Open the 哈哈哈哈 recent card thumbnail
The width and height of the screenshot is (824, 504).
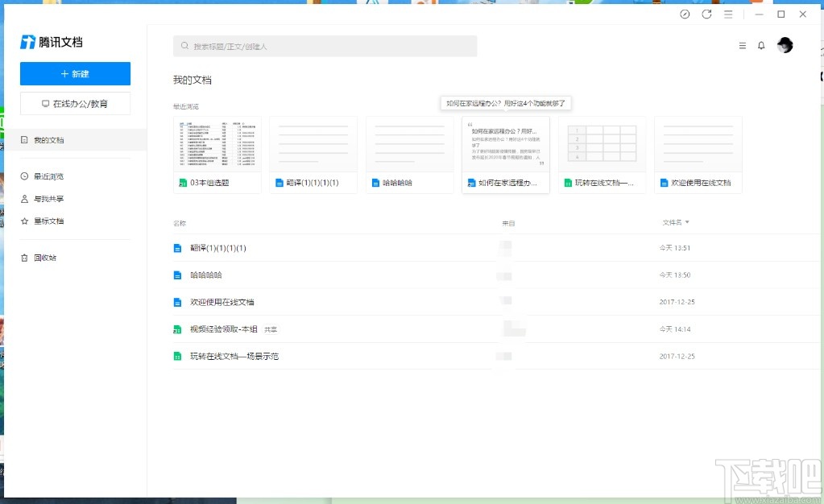click(x=410, y=144)
